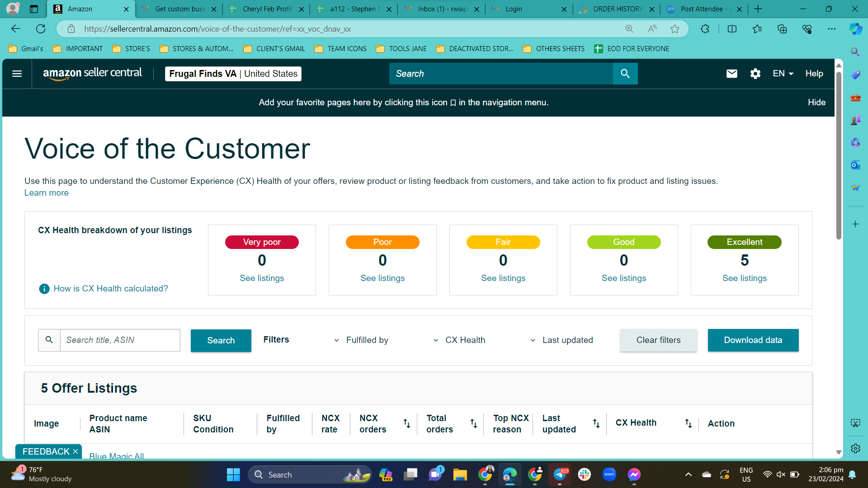
Task: Open the settings gear in Seller Central
Action: tap(755, 74)
